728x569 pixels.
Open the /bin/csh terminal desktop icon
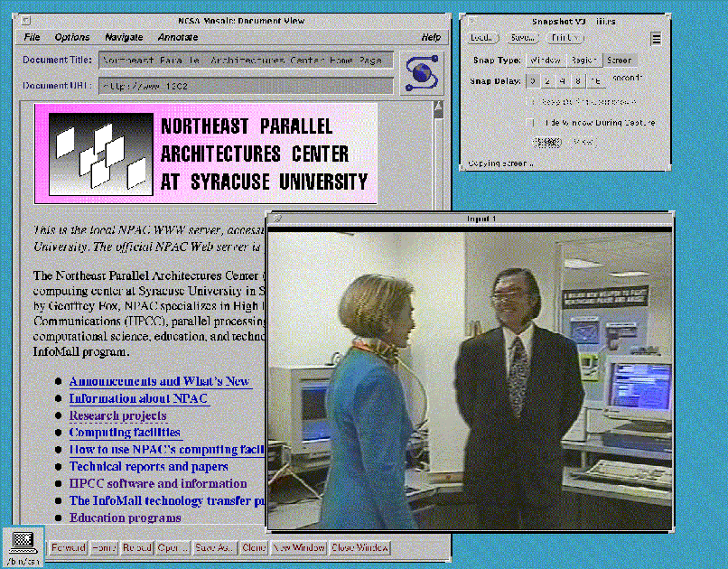tap(23, 546)
